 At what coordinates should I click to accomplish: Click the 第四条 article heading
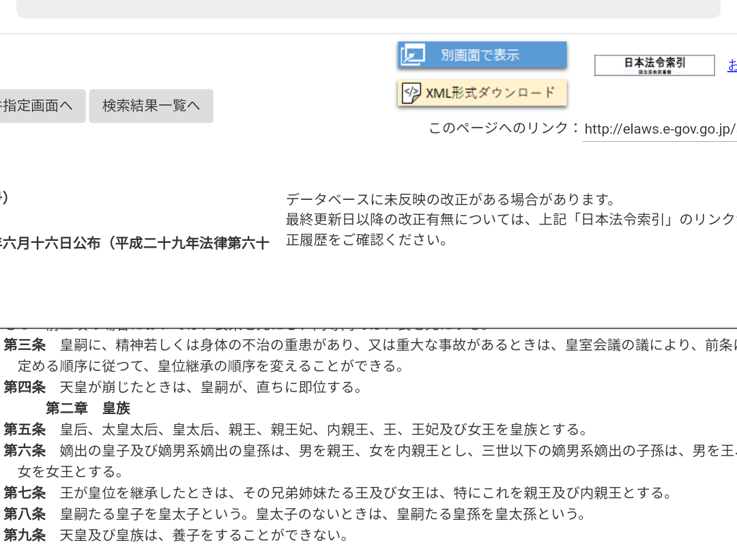(x=25, y=387)
